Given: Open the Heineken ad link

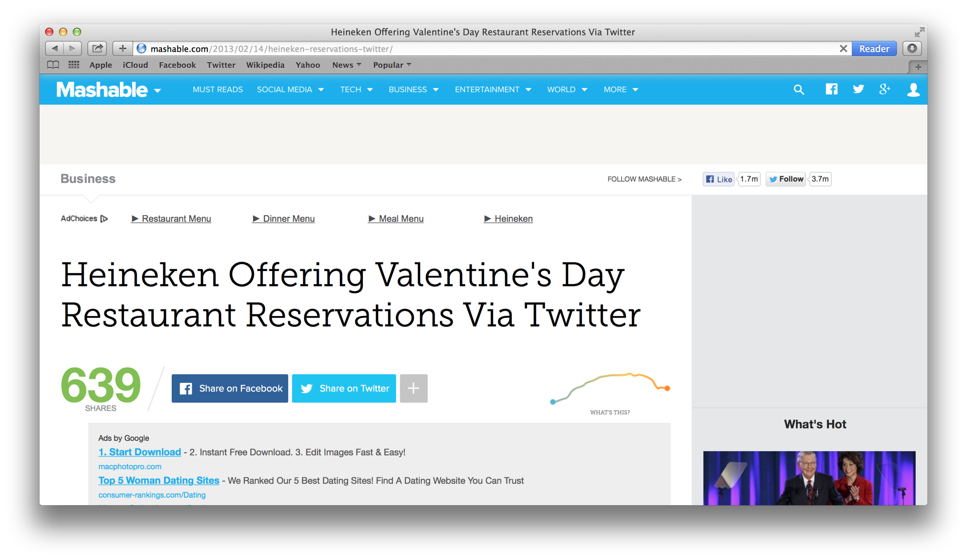Looking at the screenshot, I should tap(508, 219).
